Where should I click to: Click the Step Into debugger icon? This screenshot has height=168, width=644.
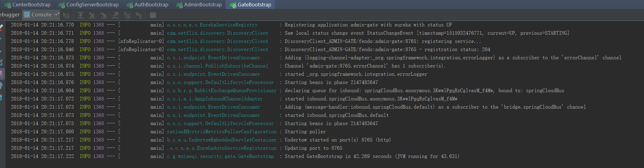(92, 15)
